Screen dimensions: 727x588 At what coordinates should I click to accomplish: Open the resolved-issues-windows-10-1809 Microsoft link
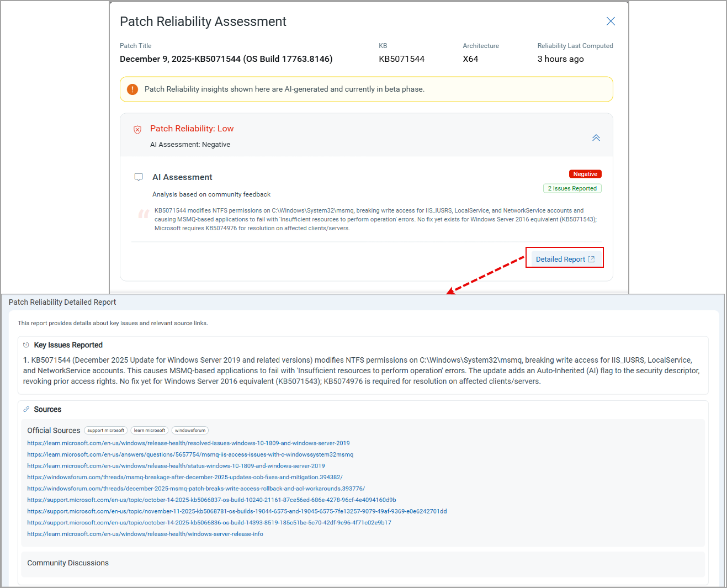pyautogui.click(x=188, y=443)
